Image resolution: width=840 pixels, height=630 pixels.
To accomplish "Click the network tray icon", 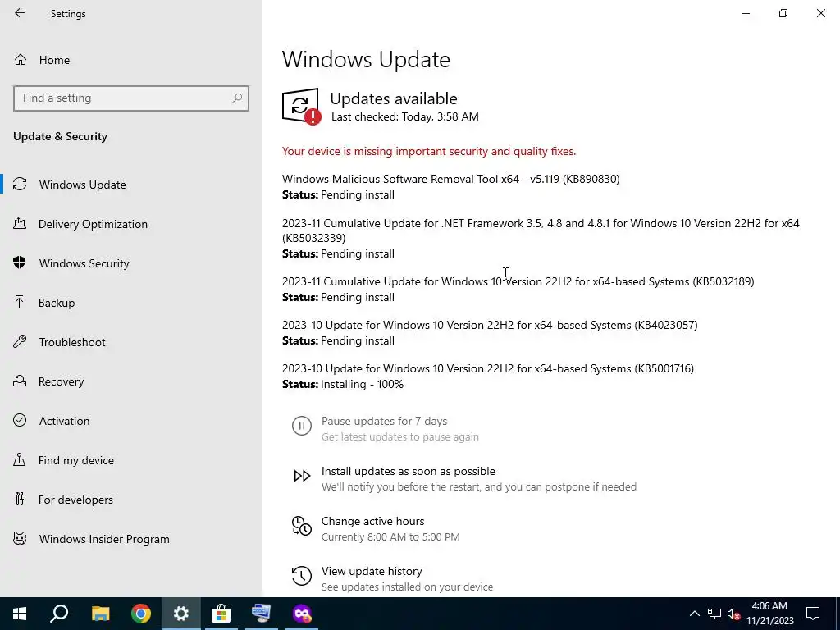I will [x=714, y=614].
